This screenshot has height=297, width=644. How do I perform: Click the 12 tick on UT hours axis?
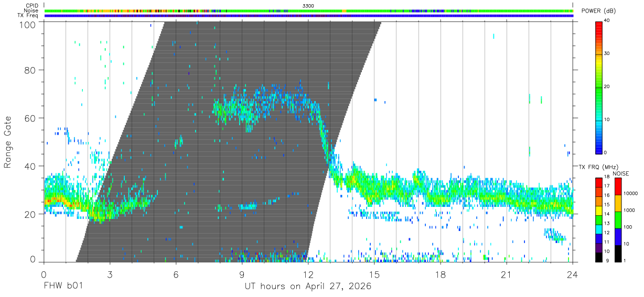click(308, 274)
